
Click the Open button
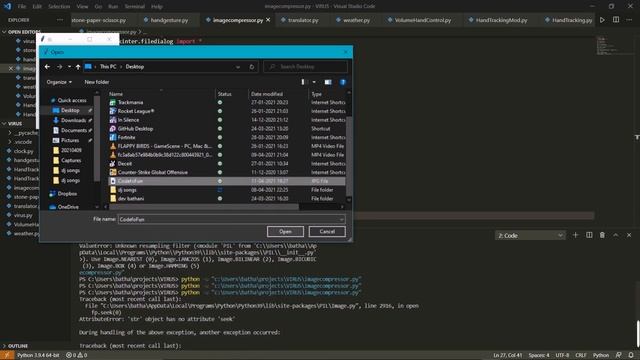point(285,231)
